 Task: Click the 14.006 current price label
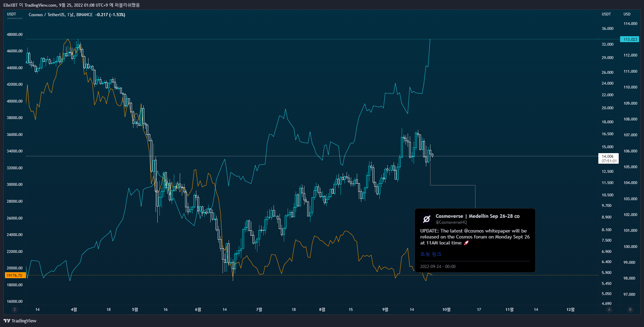click(x=608, y=156)
